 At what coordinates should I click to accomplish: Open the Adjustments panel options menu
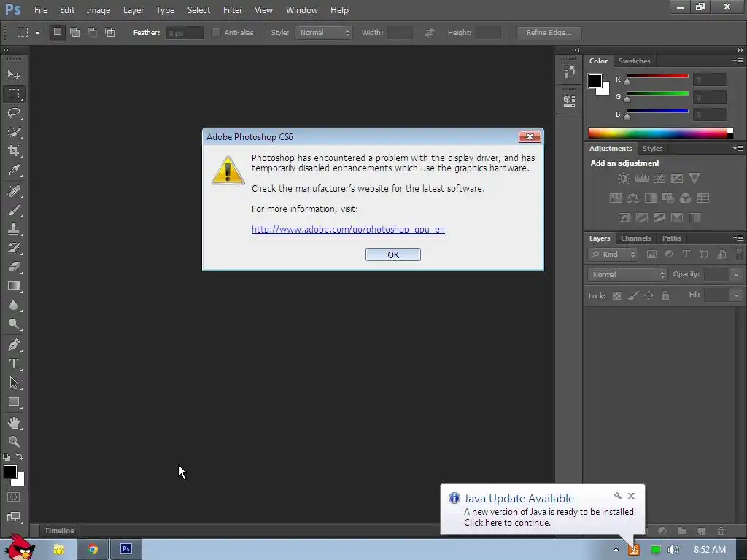(738, 148)
